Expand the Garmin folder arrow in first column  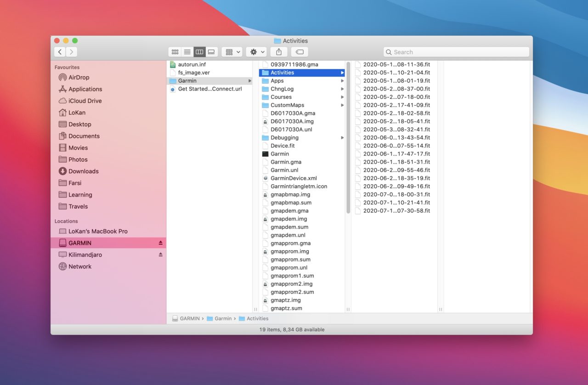point(250,81)
